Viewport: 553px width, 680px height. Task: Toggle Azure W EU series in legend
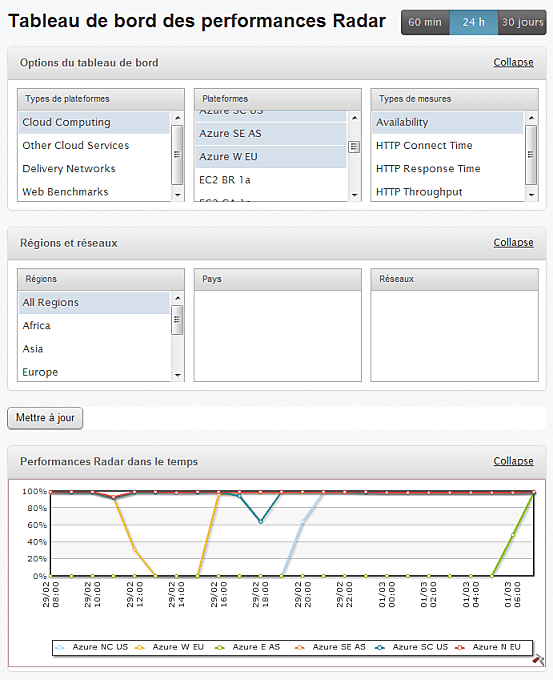click(x=170, y=647)
